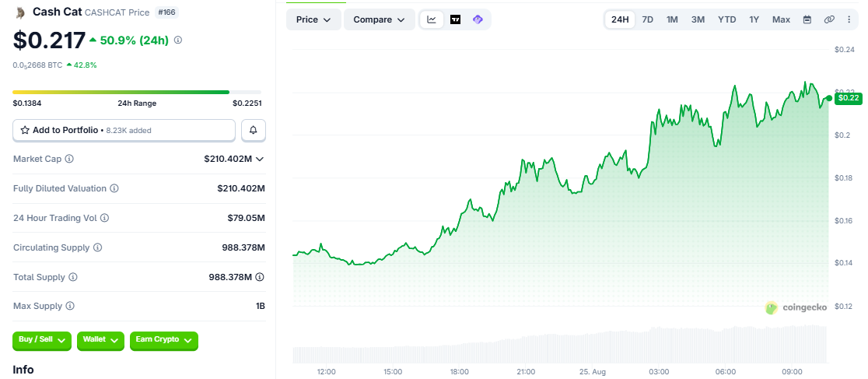Screen dimensions: 868x379
Task: Show Max Supply info icon
Action: point(70,306)
